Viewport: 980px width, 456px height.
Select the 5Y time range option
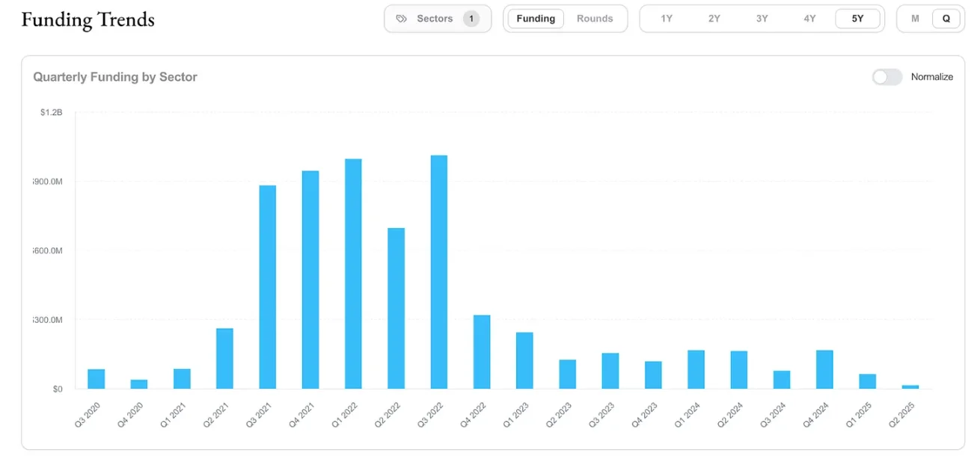point(857,19)
